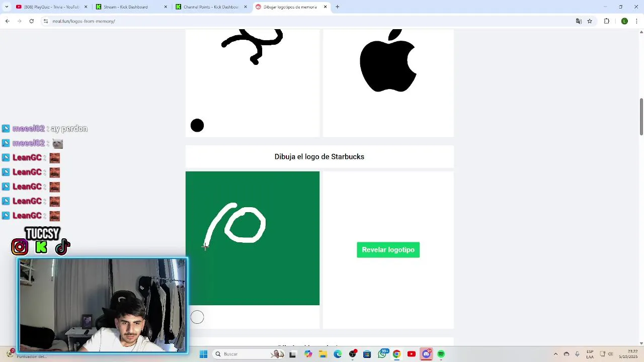644x362 pixels.
Task: Reload the current page
Action: click(x=31, y=21)
